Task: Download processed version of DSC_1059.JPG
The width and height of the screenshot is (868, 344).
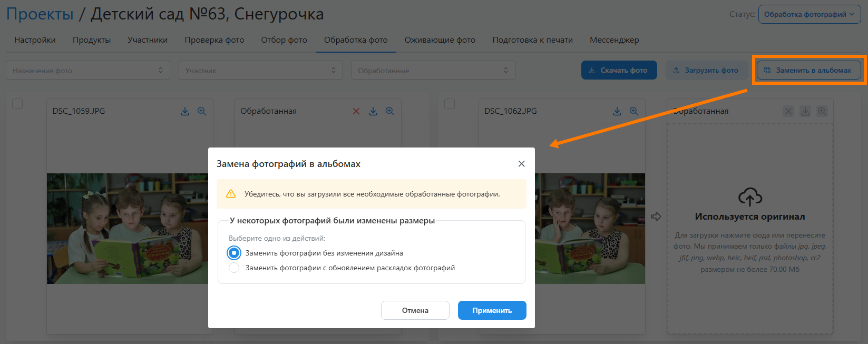Action: (373, 111)
